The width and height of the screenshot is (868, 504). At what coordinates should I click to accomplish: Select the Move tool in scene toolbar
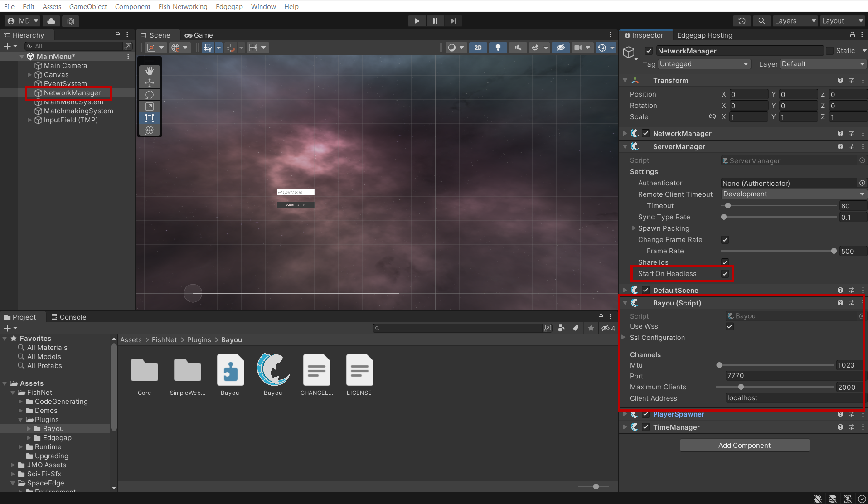point(150,83)
